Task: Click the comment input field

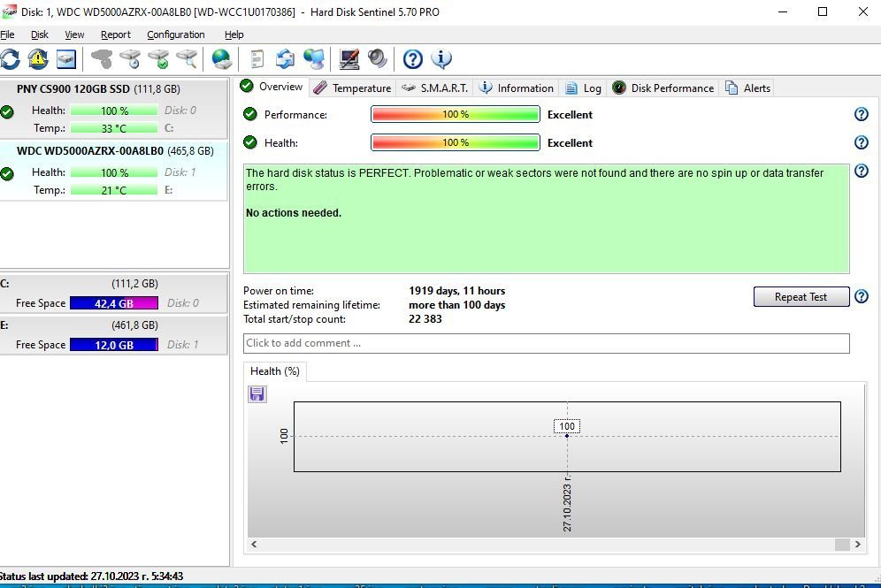Action: (546, 343)
